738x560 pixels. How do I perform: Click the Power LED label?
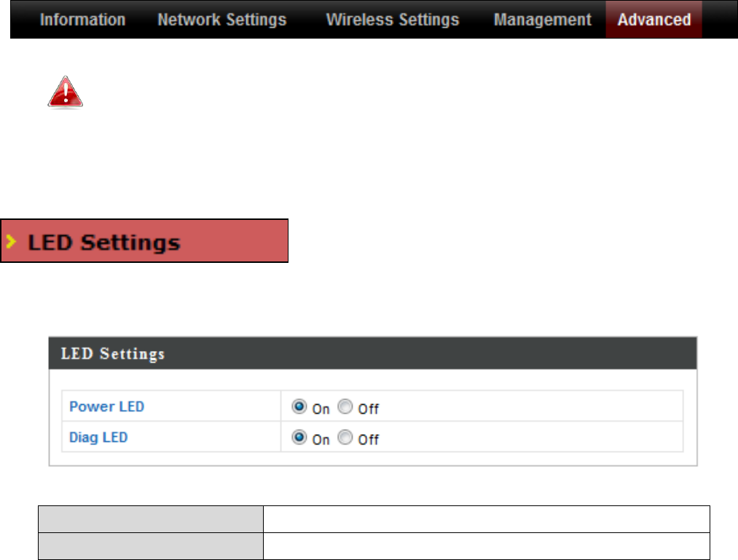coord(107,406)
